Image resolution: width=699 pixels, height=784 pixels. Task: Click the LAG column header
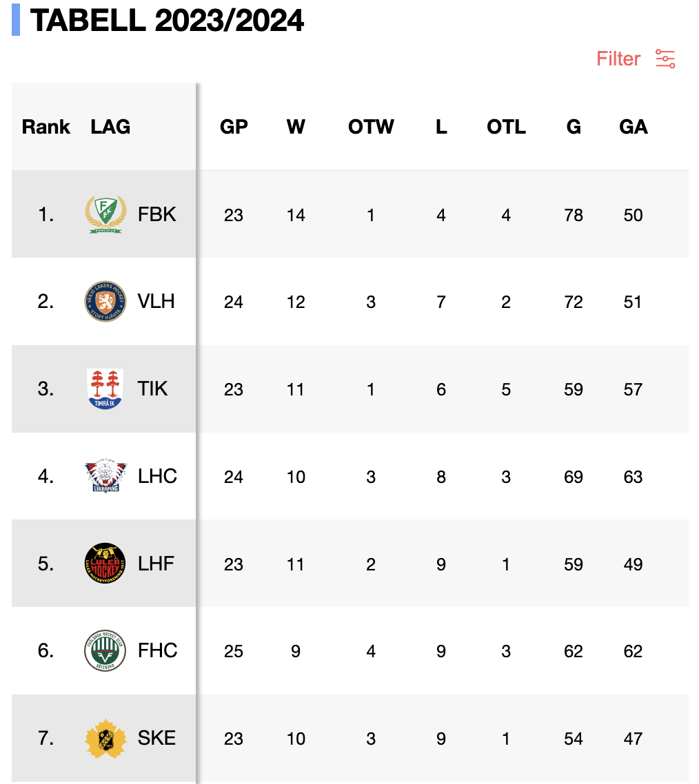(x=110, y=127)
